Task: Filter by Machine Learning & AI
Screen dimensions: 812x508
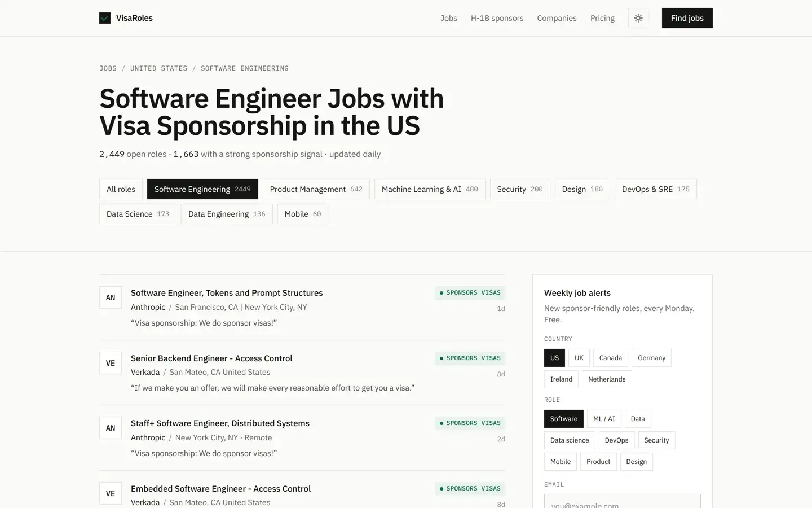Action: pyautogui.click(x=430, y=189)
